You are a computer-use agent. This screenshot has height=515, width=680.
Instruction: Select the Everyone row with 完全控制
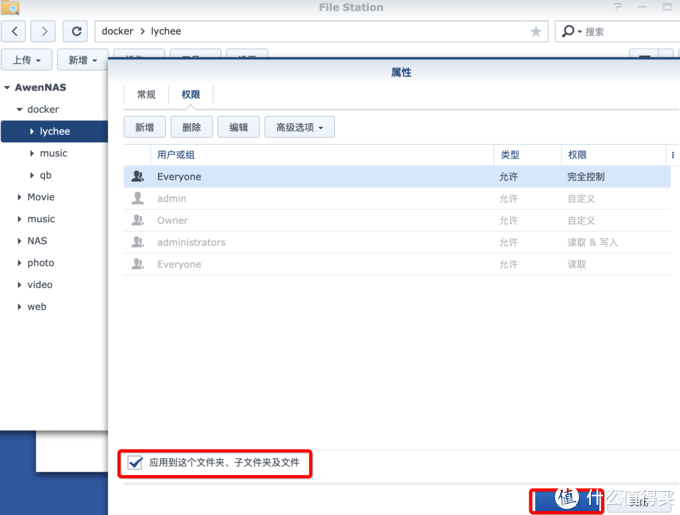point(397,176)
